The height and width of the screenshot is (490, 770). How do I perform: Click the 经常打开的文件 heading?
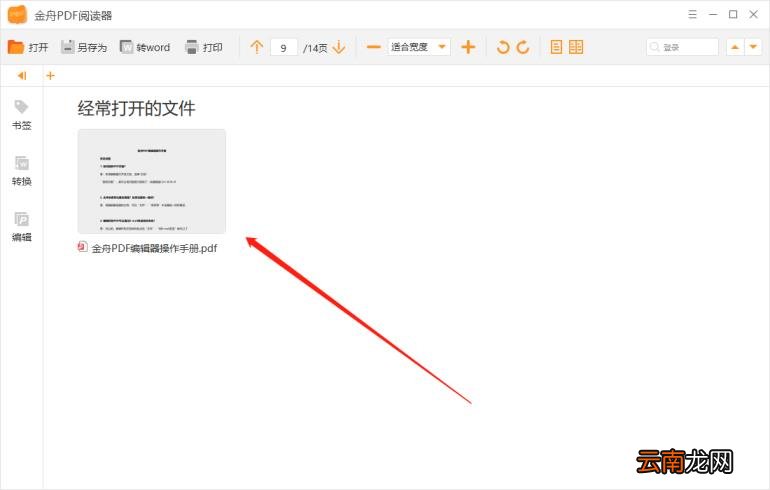coord(136,109)
